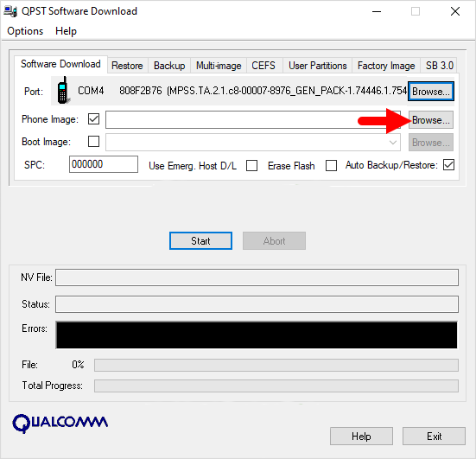Select the SB 3.0 tab

[x=439, y=66]
